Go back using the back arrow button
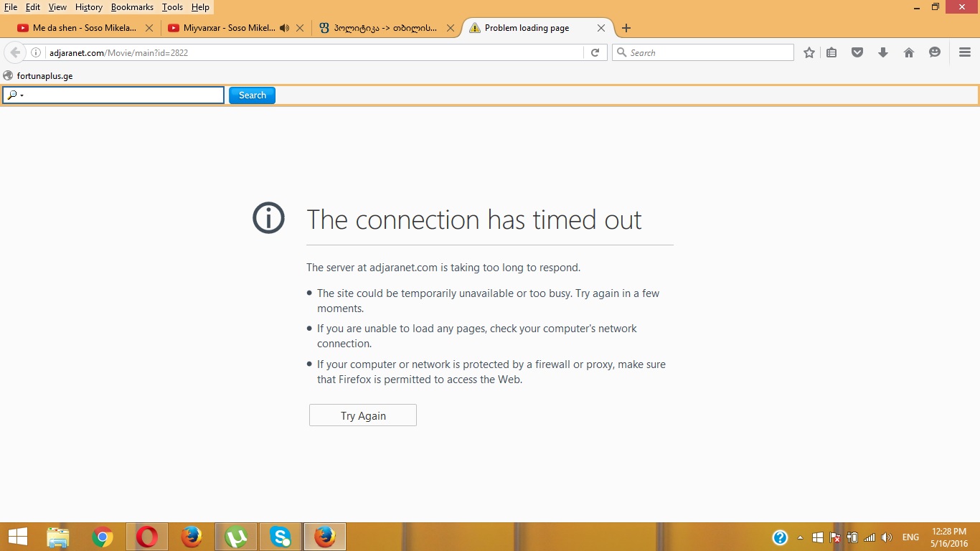 [14, 52]
